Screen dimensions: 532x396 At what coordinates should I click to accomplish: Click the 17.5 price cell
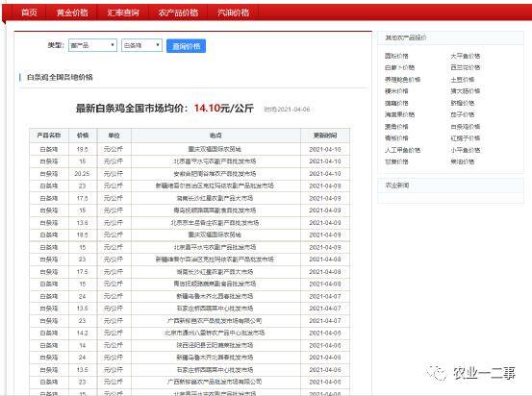coord(82,272)
